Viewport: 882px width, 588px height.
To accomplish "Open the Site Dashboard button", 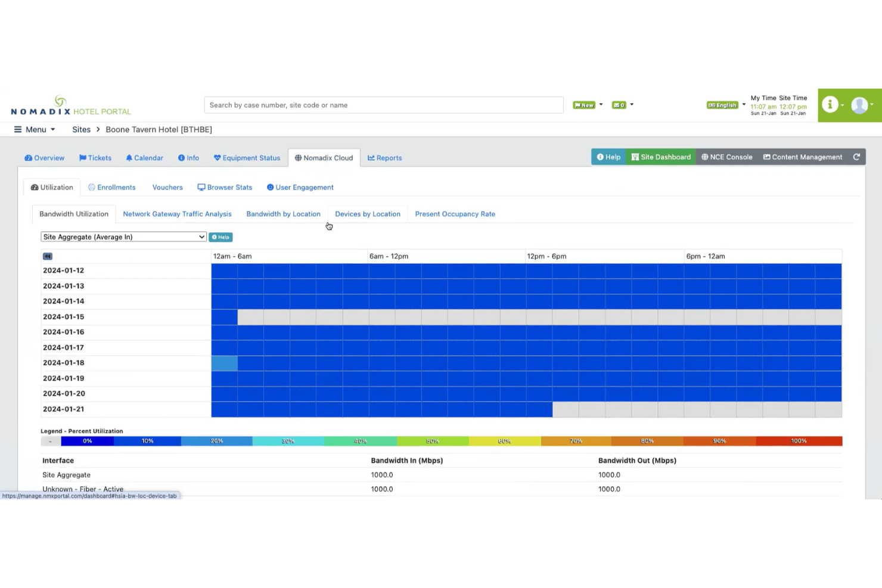I will coord(661,157).
